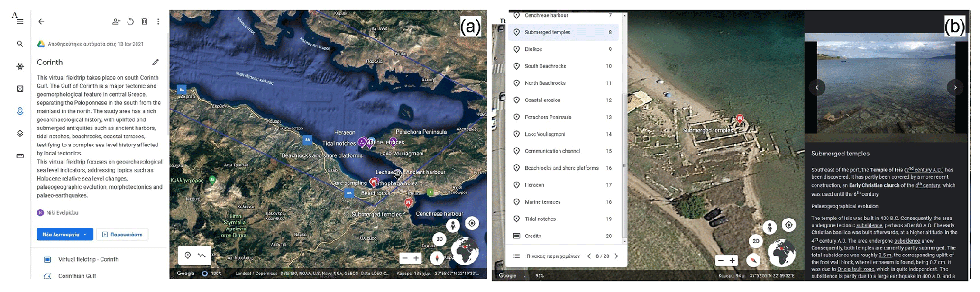Open the three-dot more options menu
Screen dimensions: 980x292
[158, 21]
